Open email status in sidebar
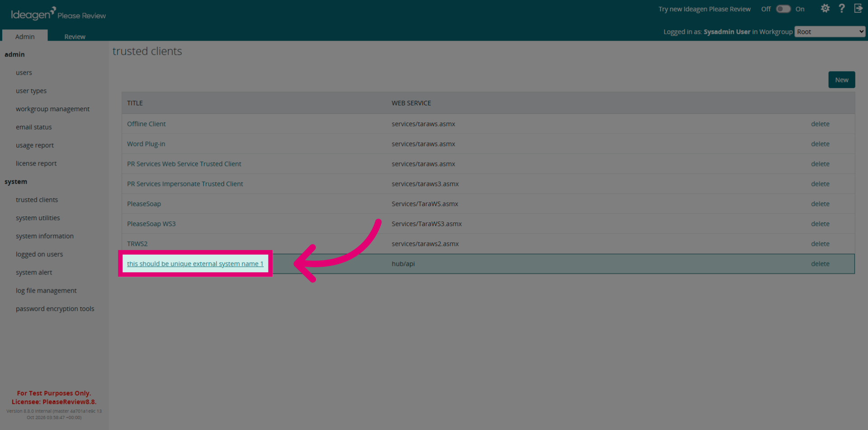Image resolution: width=868 pixels, height=430 pixels. 34,127
